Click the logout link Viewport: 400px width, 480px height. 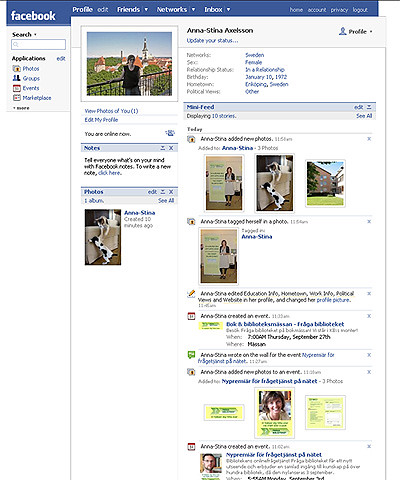(360, 10)
